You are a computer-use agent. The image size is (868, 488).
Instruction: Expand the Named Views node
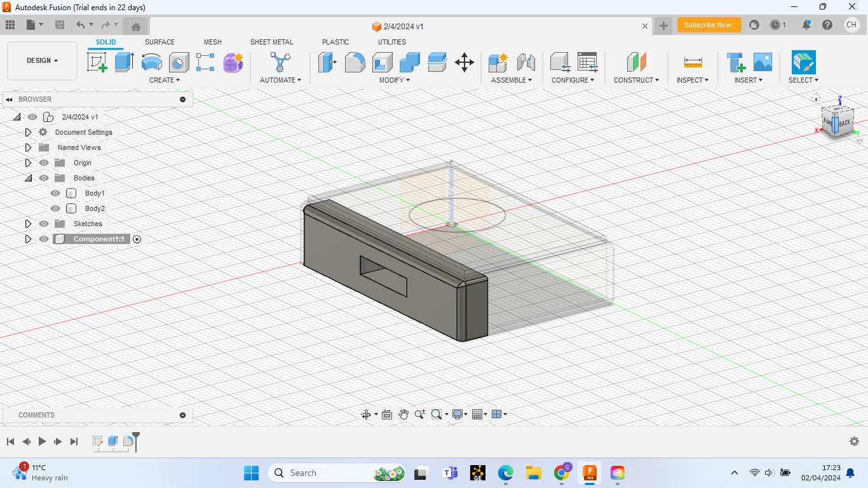point(28,147)
